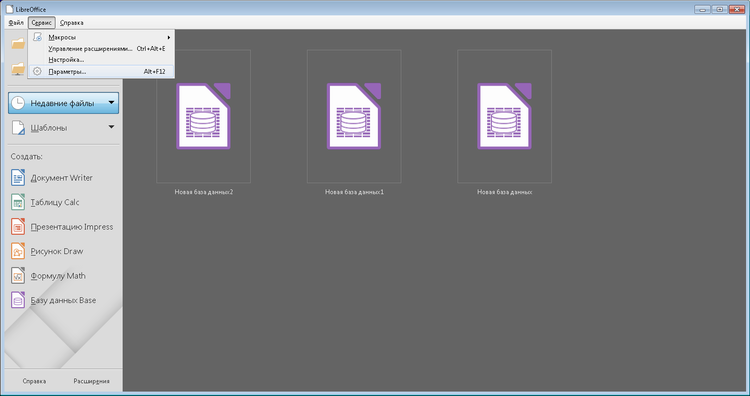Open the Макросы submenu
Screen dimensions: 750x396
[x=101, y=37]
